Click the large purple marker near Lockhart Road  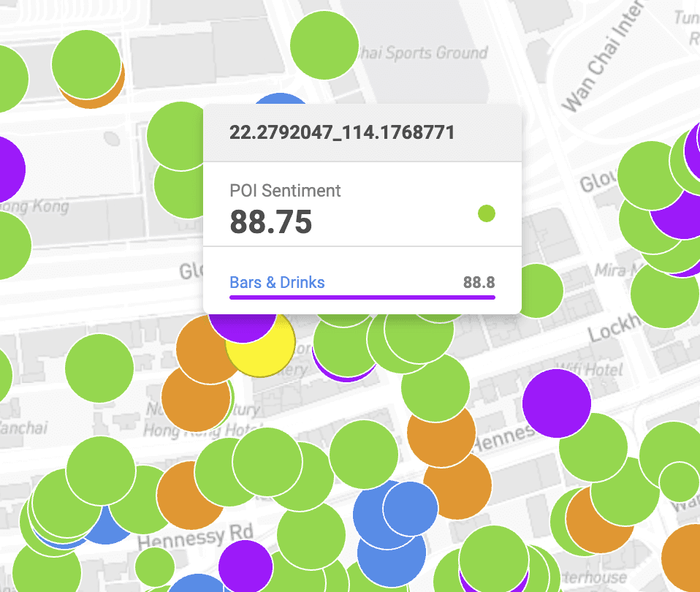(x=558, y=403)
